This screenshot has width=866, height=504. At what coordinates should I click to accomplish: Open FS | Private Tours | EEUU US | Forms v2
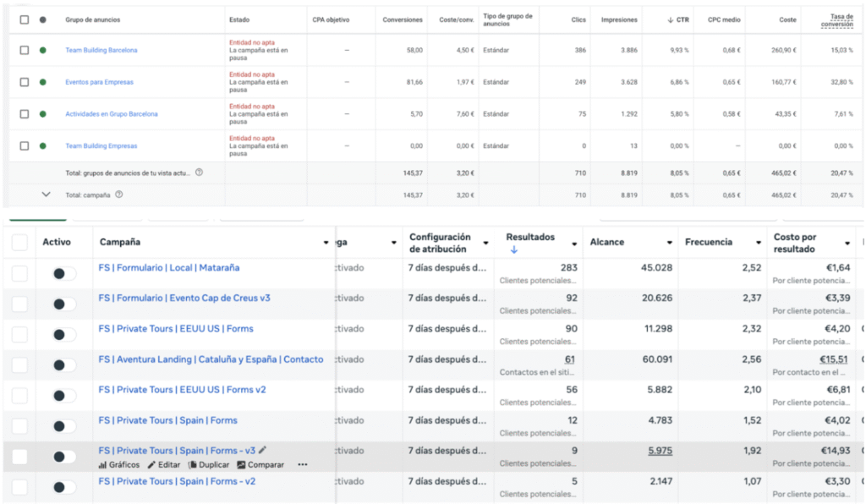point(182,390)
